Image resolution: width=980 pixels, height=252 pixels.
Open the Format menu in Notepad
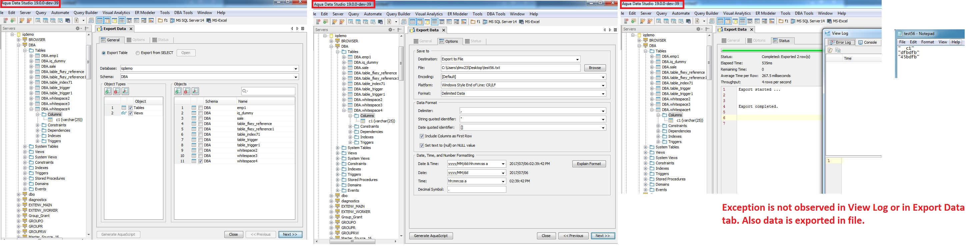click(x=927, y=42)
